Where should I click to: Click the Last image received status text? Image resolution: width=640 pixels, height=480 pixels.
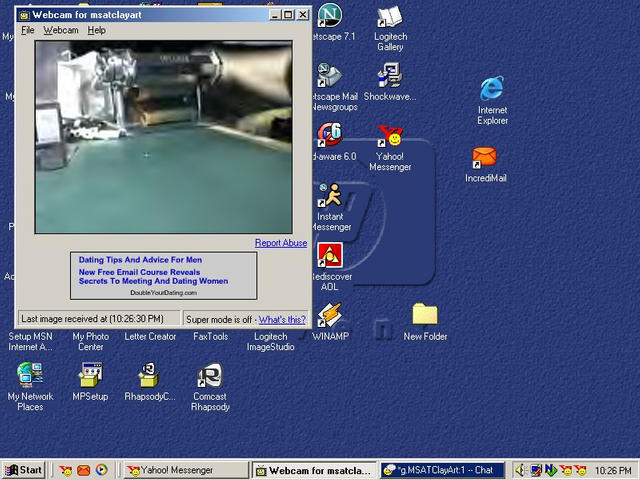[x=92, y=319]
